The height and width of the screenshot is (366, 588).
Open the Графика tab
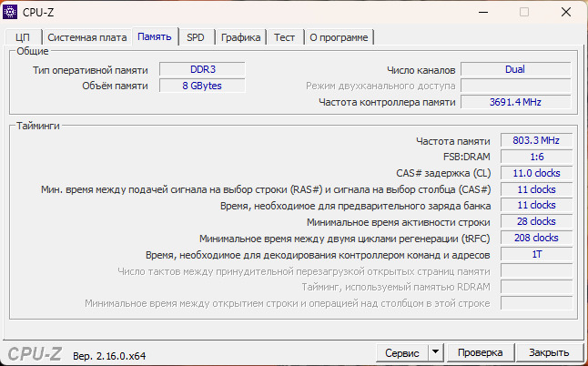tap(241, 37)
